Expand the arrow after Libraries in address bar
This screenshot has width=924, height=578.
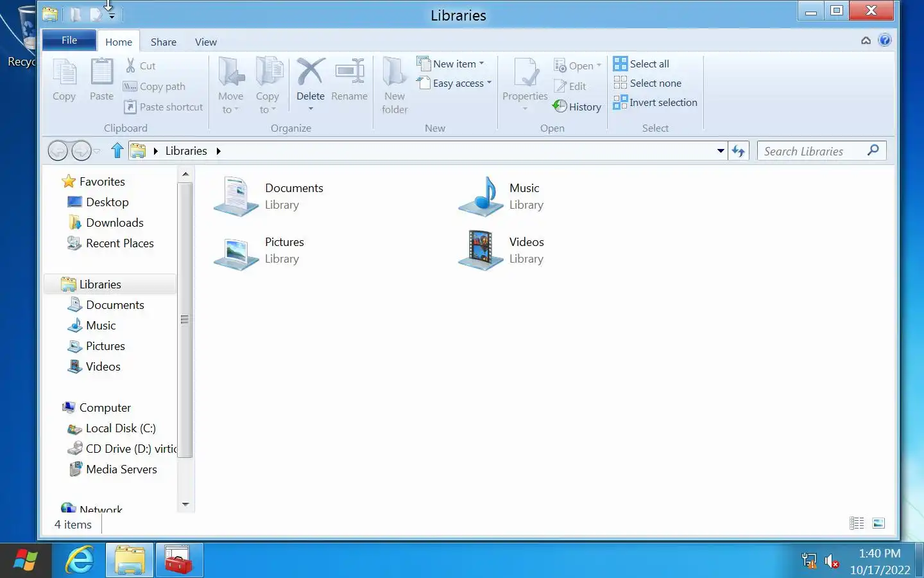click(x=218, y=151)
